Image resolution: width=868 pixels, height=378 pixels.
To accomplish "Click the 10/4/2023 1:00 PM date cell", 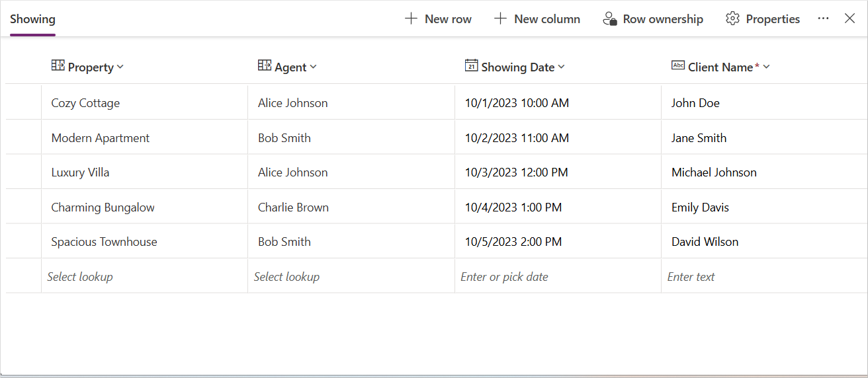I will tap(558, 207).
